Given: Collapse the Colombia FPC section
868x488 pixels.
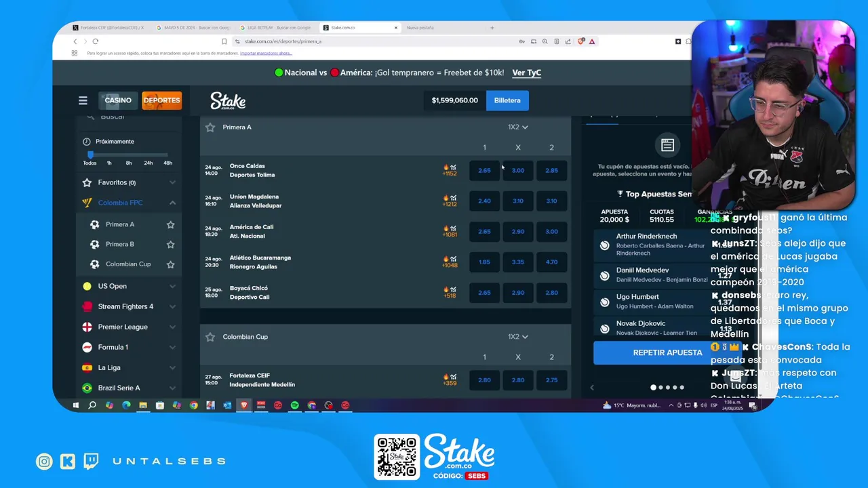Looking at the screenshot, I should pyautogui.click(x=172, y=203).
